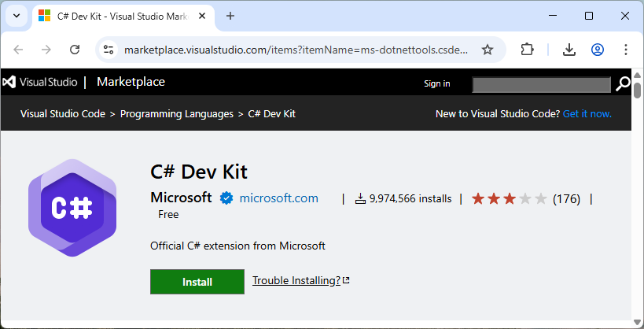Click the magnifier search icon
Viewport: 644px width, 329px height.
pos(623,84)
